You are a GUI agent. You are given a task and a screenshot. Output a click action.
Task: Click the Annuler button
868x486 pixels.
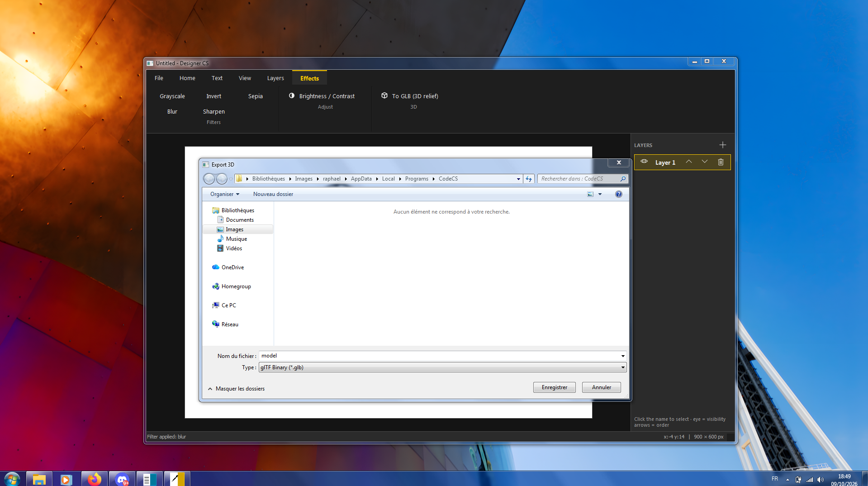point(601,387)
